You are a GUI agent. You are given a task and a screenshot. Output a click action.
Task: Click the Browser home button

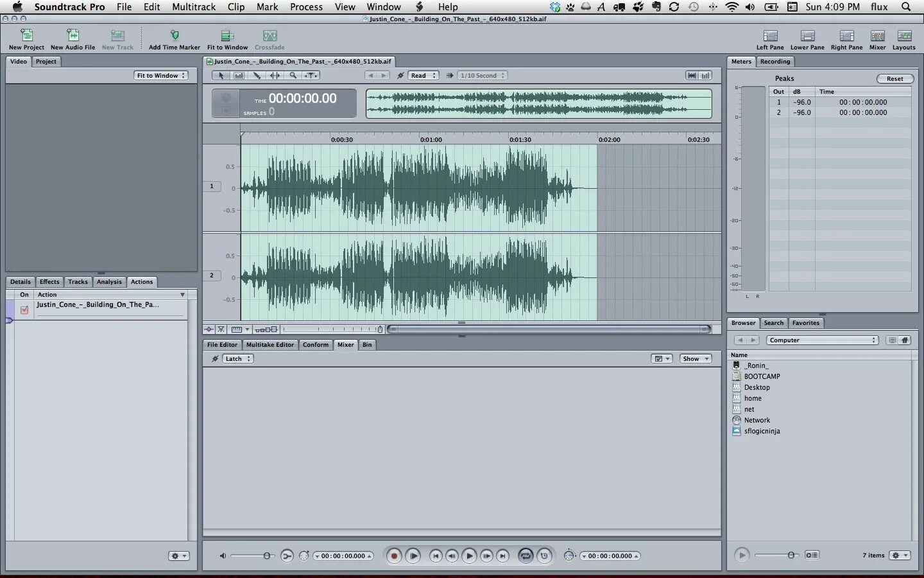click(905, 340)
